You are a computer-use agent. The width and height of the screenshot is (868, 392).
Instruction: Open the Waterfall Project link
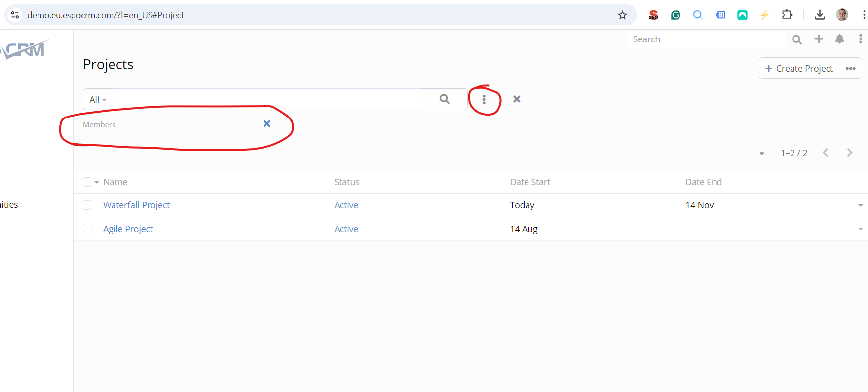136,205
